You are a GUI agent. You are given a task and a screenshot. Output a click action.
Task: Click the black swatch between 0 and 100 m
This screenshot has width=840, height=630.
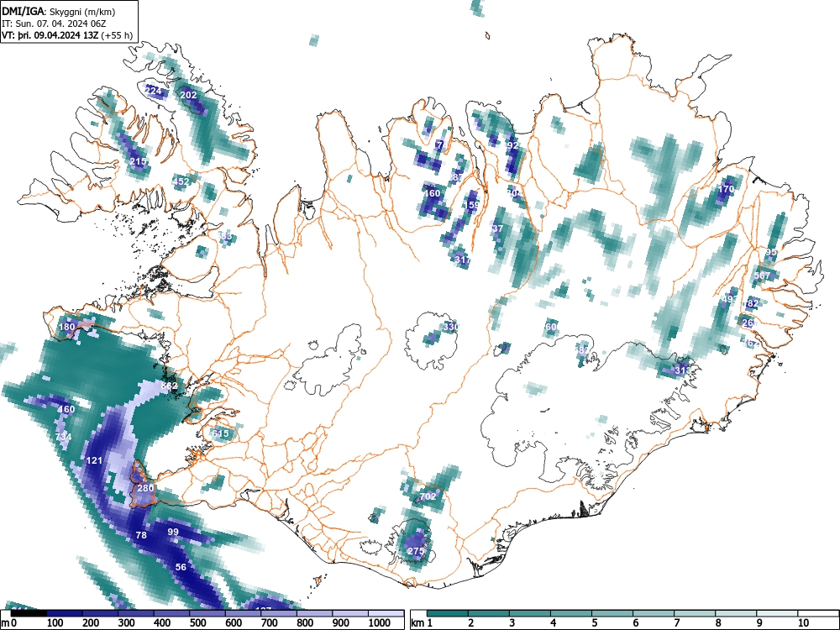click(29, 613)
